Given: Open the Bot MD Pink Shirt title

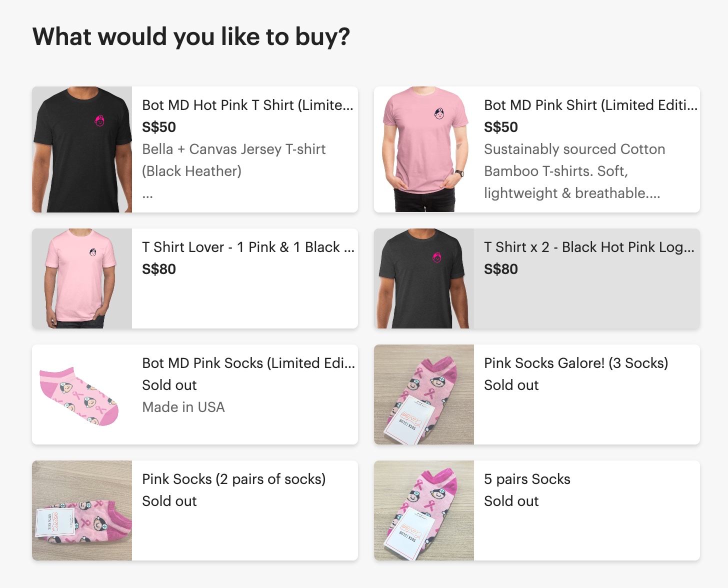Looking at the screenshot, I should coord(590,105).
